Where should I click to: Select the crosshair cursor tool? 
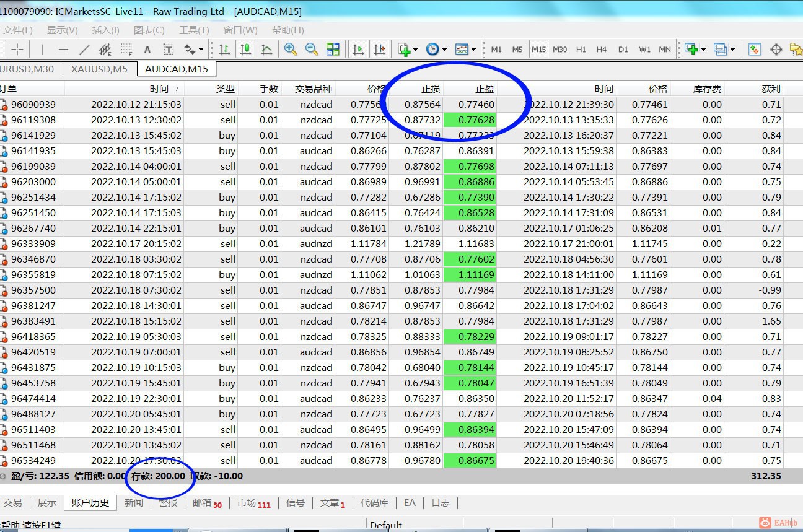click(x=17, y=50)
